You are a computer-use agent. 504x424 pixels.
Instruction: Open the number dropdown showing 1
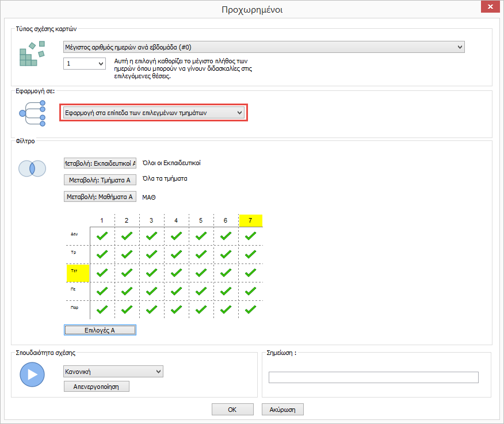tap(84, 63)
